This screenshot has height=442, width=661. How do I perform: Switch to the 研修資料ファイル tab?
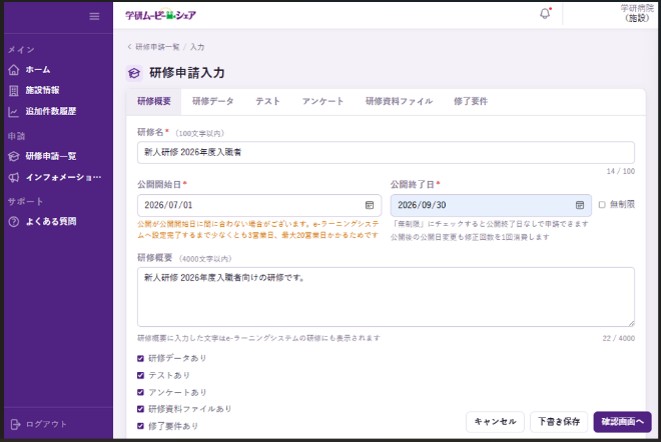pos(399,101)
